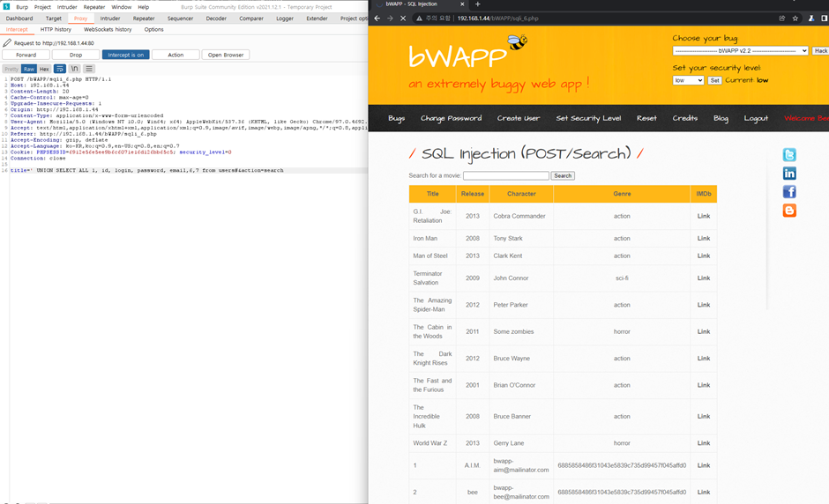Switch to the Target tab
The width and height of the screenshot is (829, 504).
pos(54,19)
